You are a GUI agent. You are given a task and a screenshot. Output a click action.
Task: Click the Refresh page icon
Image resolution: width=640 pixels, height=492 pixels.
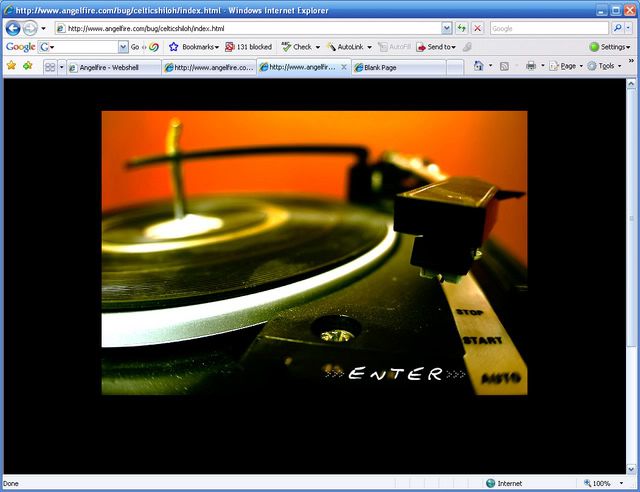click(x=462, y=28)
